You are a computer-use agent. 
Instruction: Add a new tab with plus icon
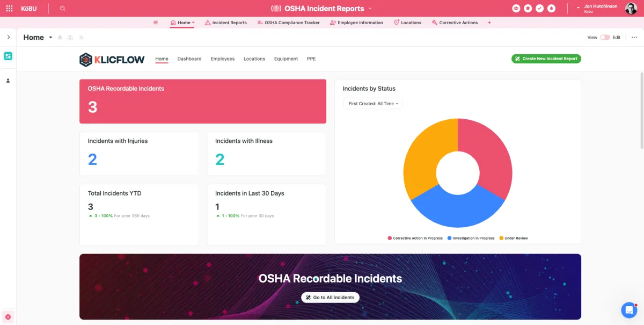(489, 23)
